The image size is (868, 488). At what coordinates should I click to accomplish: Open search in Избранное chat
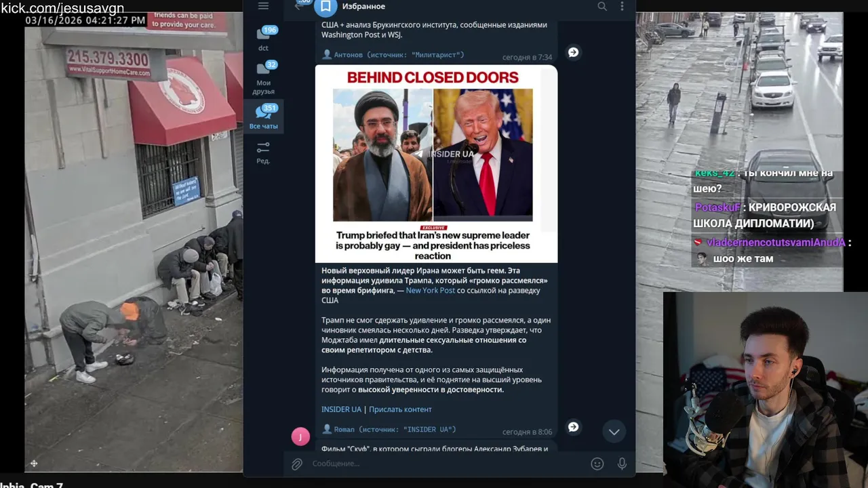click(x=602, y=6)
